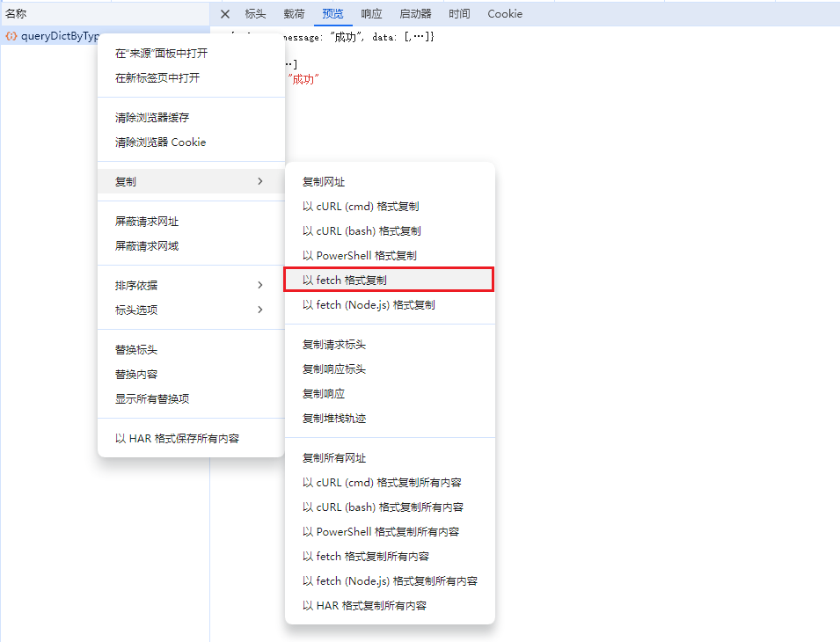Select 复制网址 from the submenu

(324, 182)
